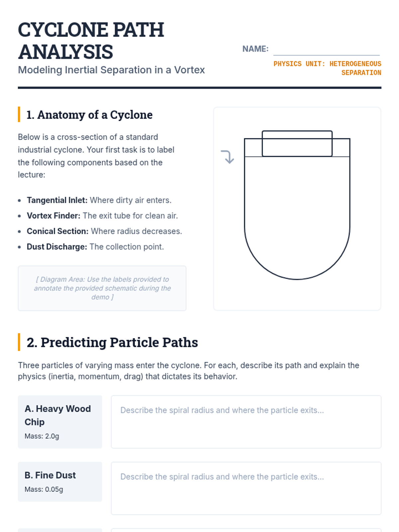Select the Tangential Inlet label text
Image resolution: width=399 pixels, height=532 pixels.
click(57, 200)
